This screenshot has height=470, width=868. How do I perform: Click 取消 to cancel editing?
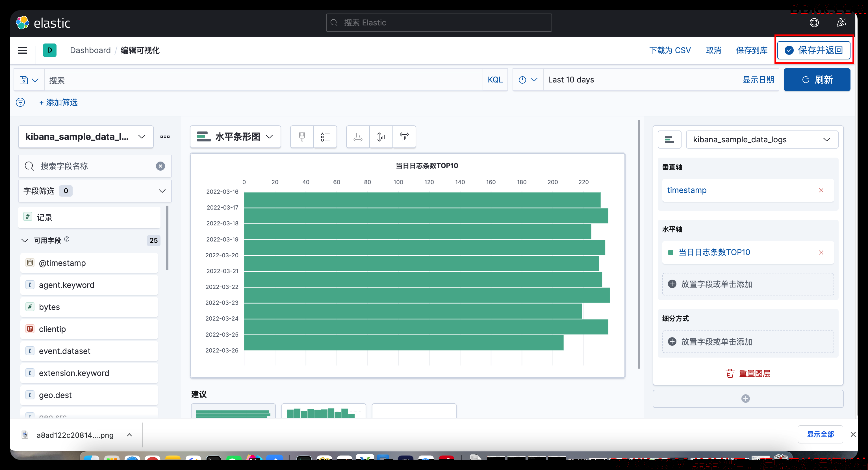713,50
